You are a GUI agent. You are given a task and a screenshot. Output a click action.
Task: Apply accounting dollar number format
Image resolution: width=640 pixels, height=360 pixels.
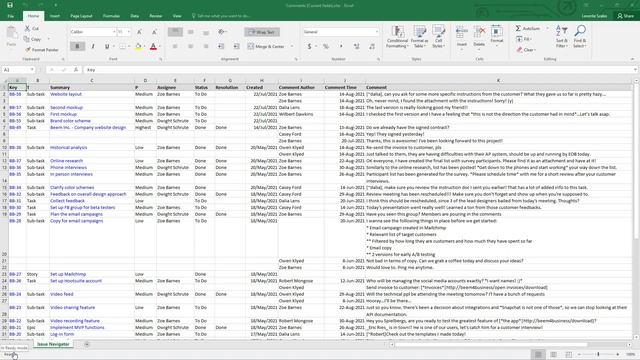point(309,47)
